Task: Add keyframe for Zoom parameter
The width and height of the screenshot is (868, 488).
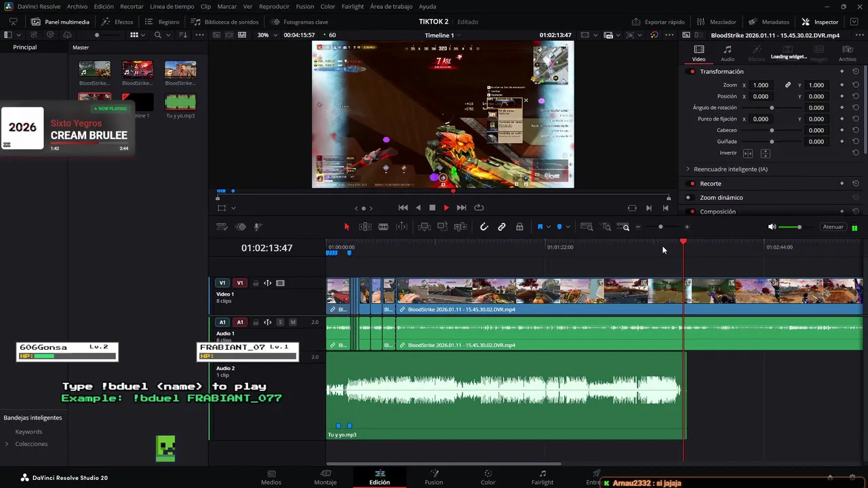Action: tap(842, 85)
